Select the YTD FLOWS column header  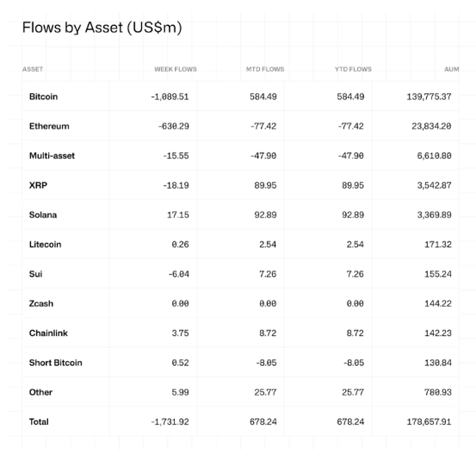[353, 69]
